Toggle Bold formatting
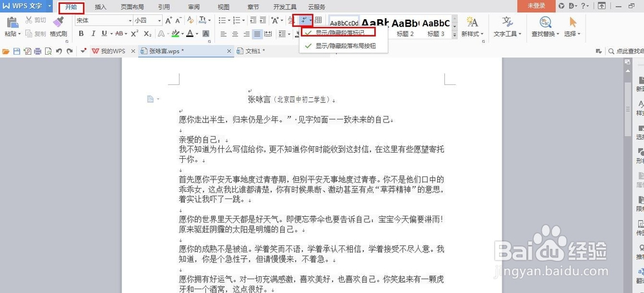Image resolution: width=644 pixels, height=293 pixels. click(81, 33)
